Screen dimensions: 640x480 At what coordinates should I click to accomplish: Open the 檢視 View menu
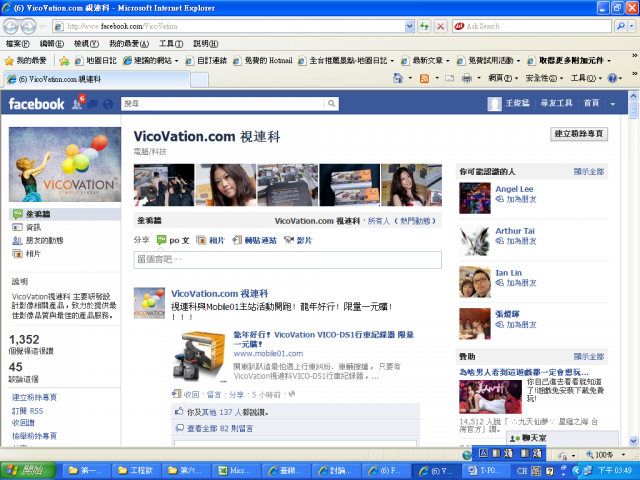click(x=86, y=43)
